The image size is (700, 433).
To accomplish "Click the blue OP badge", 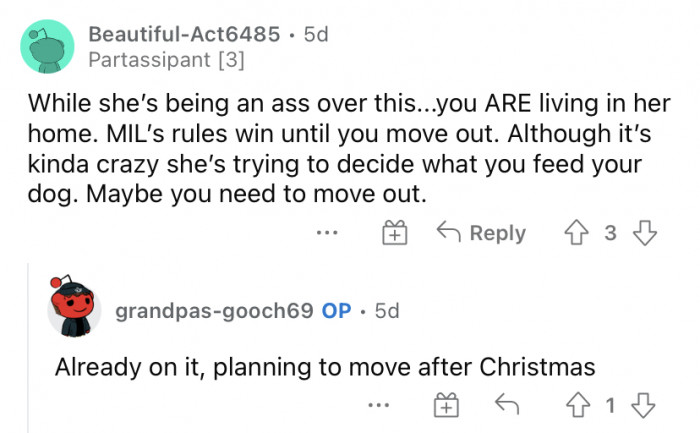I will [336, 311].
